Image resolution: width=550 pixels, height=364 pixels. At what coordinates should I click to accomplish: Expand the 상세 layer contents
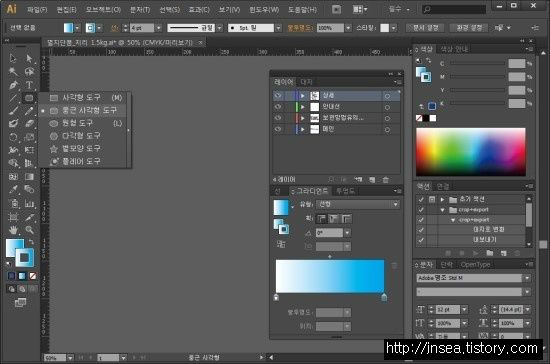302,95
